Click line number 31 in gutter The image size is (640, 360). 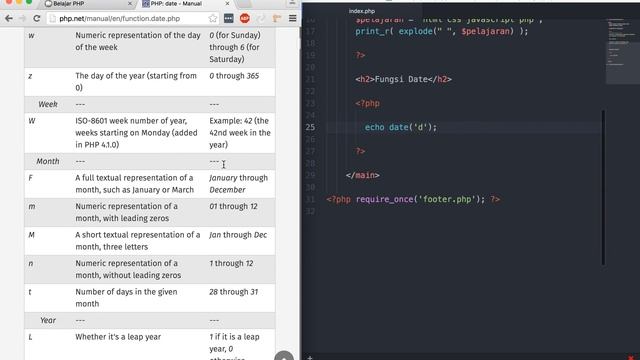click(310, 200)
